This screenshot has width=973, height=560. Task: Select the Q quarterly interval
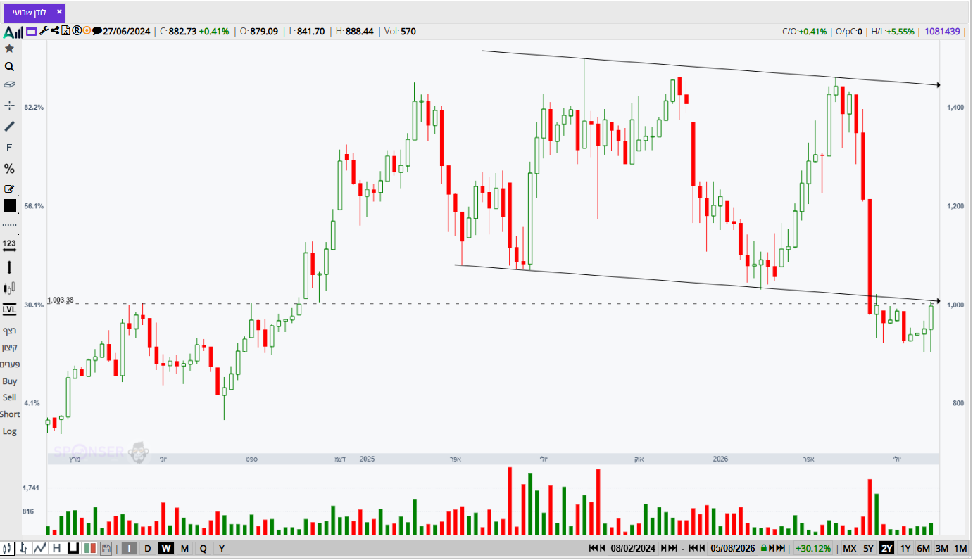(x=203, y=548)
